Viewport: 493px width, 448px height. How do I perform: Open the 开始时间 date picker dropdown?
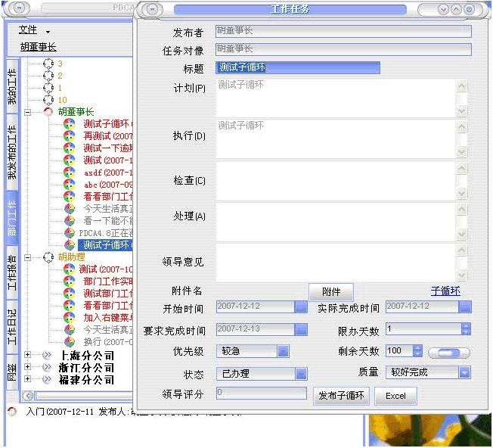pyautogui.click(x=301, y=306)
